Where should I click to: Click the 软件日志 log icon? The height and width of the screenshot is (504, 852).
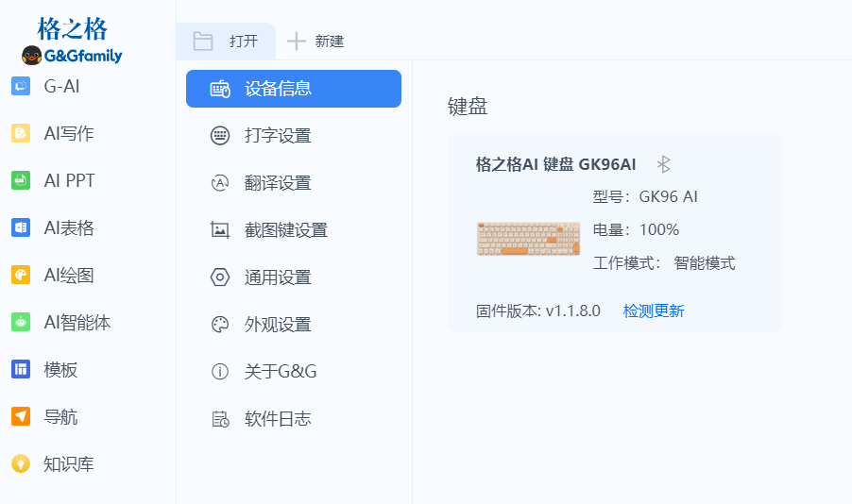[220, 419]
